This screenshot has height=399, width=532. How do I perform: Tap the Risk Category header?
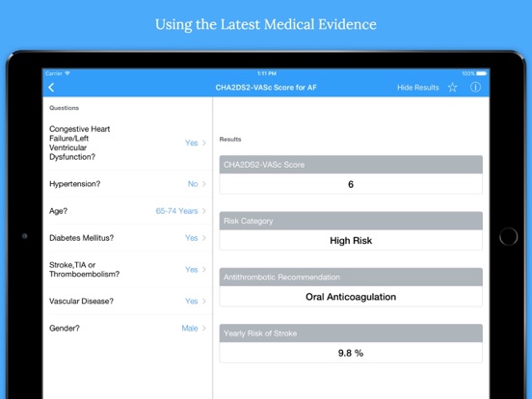351,221
